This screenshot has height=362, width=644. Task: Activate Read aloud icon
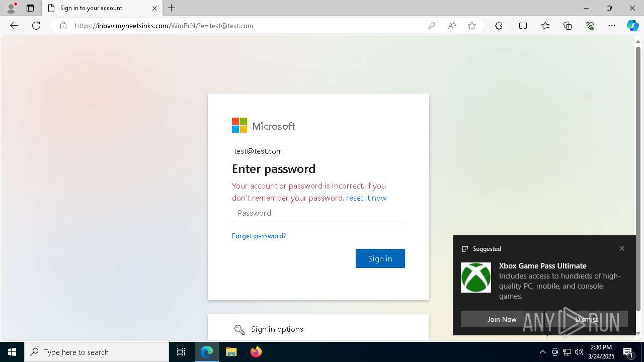click(x=452, y=26)
